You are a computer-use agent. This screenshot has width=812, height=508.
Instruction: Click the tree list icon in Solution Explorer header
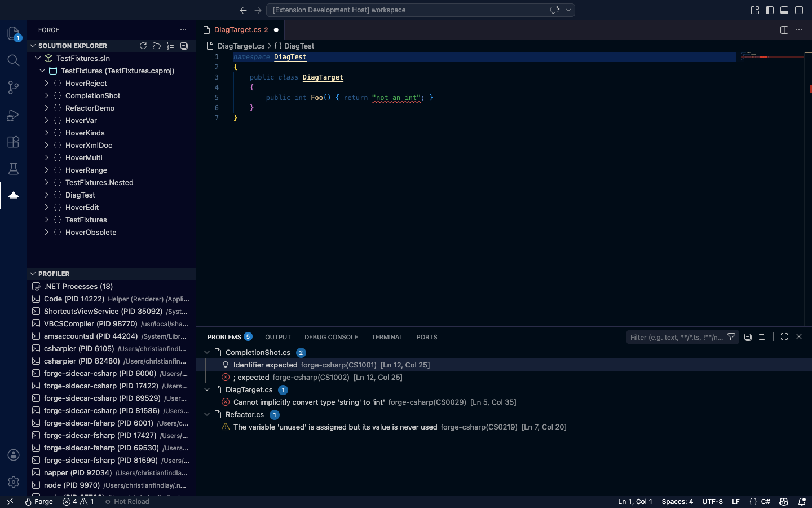pos(170,46)
